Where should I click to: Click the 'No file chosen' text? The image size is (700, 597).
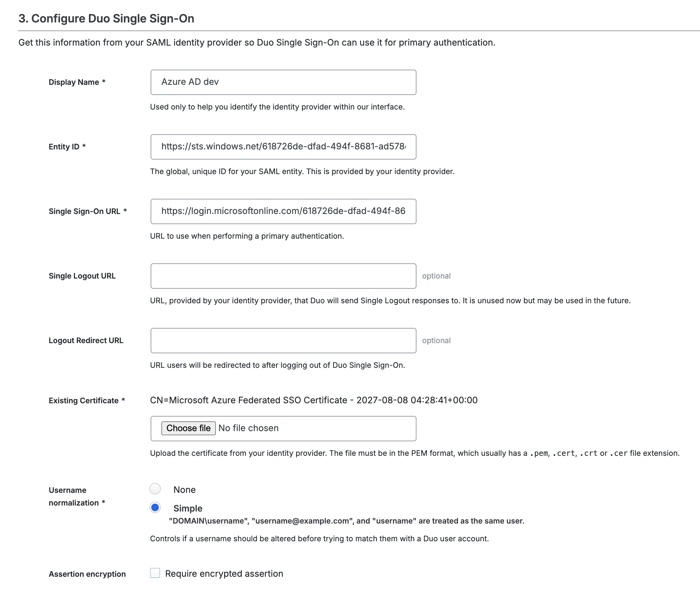[248, 428]
